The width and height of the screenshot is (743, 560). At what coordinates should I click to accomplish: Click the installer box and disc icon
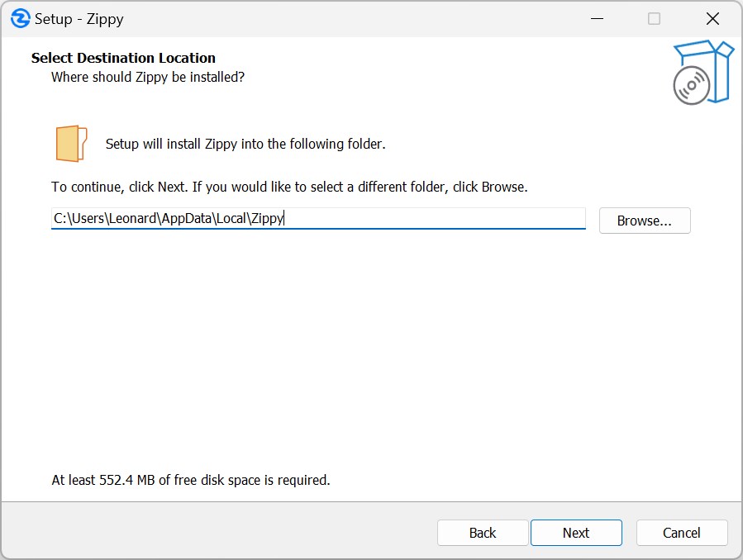click(x=703, y=73)
